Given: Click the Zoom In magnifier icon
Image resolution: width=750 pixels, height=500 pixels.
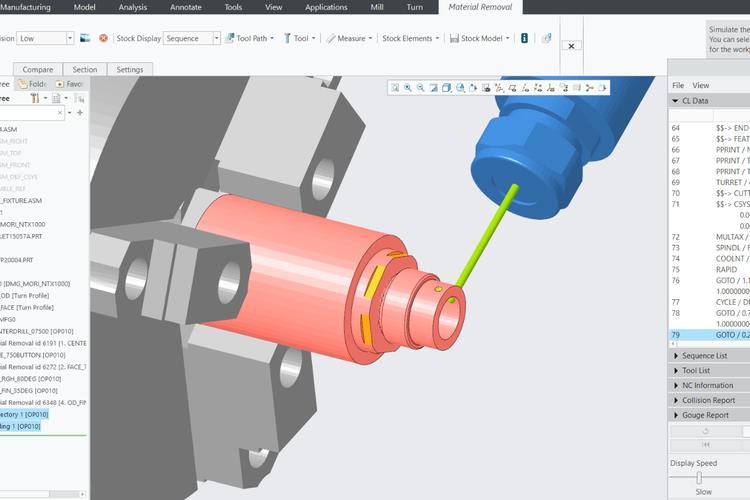Looking at the screenshot, I should point(407,88).
